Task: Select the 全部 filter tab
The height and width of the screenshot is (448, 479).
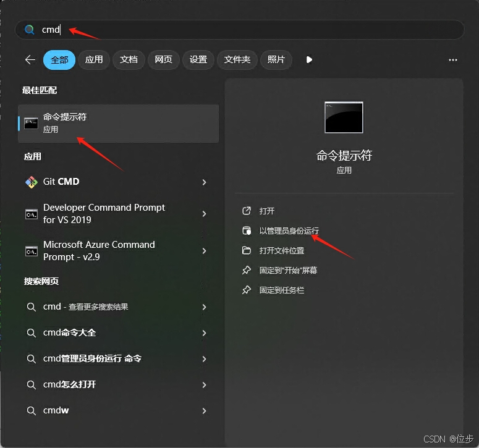Action: pos(59,60)
